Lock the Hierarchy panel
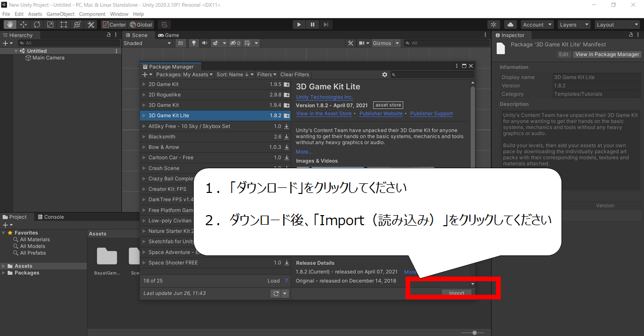The height and width of the screenshot is (336, 644). tap(109, 35)
